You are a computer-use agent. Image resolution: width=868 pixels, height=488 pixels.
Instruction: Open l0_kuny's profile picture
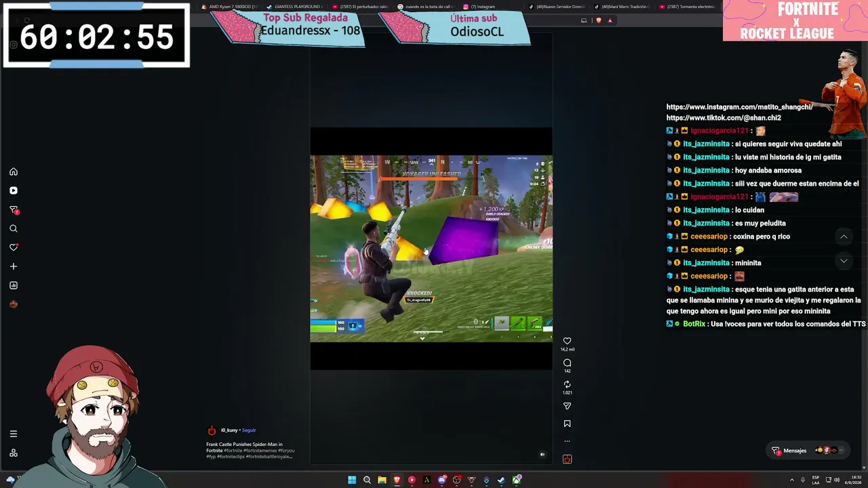coord(212,430)
